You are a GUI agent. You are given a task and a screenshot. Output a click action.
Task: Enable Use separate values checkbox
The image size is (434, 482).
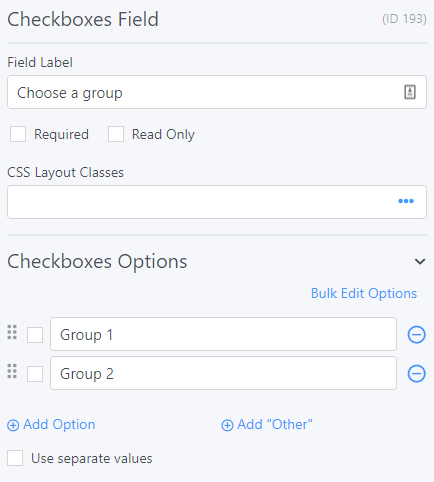[x=15, y=458]
